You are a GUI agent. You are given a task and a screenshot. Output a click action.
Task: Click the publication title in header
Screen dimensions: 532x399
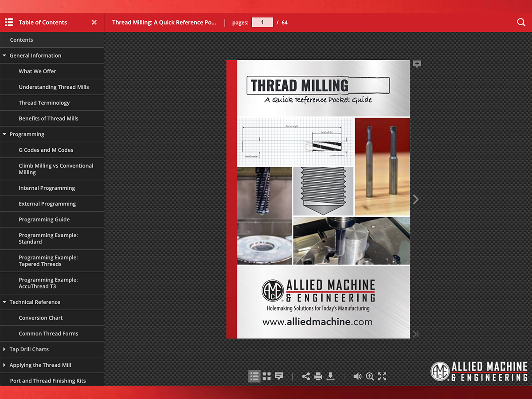pos(164,22)
